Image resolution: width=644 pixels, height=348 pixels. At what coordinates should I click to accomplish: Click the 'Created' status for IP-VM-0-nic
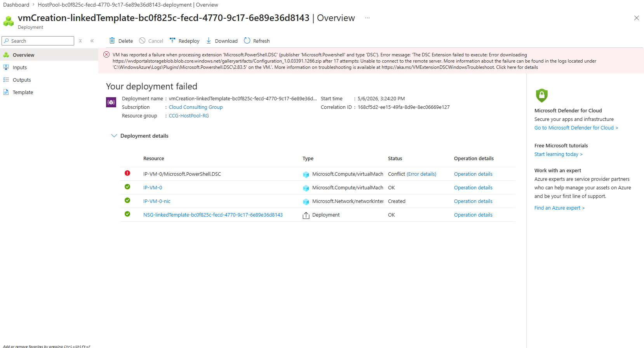[x=397, y=201]
